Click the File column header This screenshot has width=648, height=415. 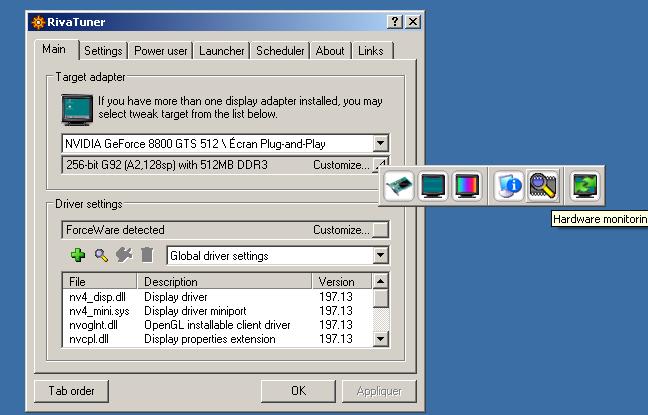99,281
